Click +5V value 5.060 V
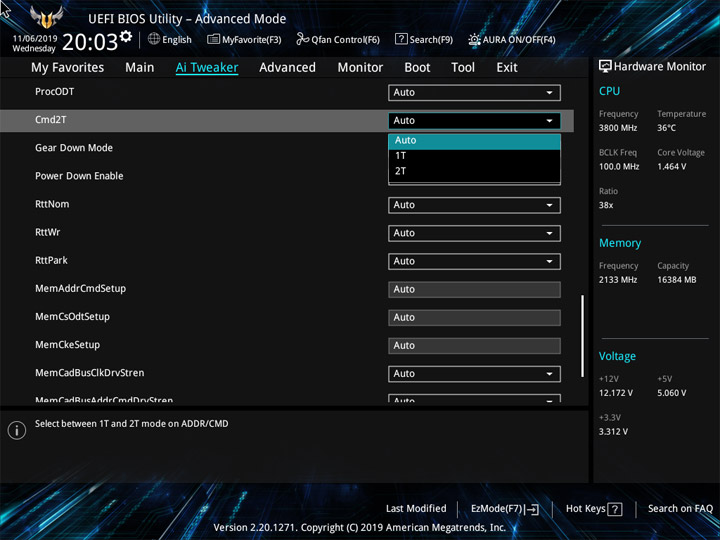720x540 pixels. click(x=672, y=393)
